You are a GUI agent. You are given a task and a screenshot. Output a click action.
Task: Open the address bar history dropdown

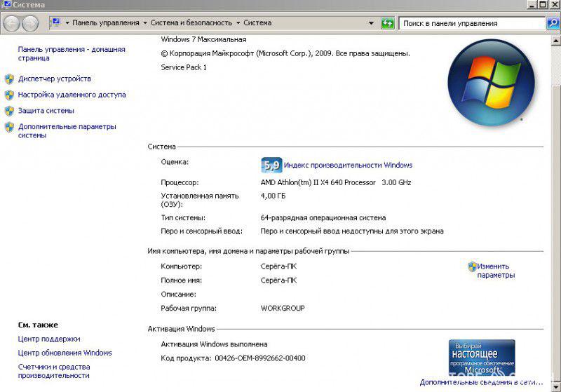372,23
